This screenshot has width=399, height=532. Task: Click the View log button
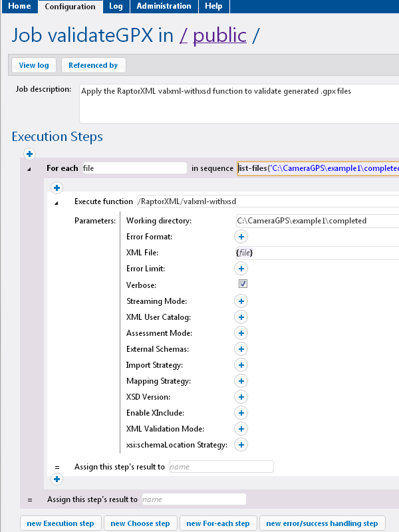34,65
